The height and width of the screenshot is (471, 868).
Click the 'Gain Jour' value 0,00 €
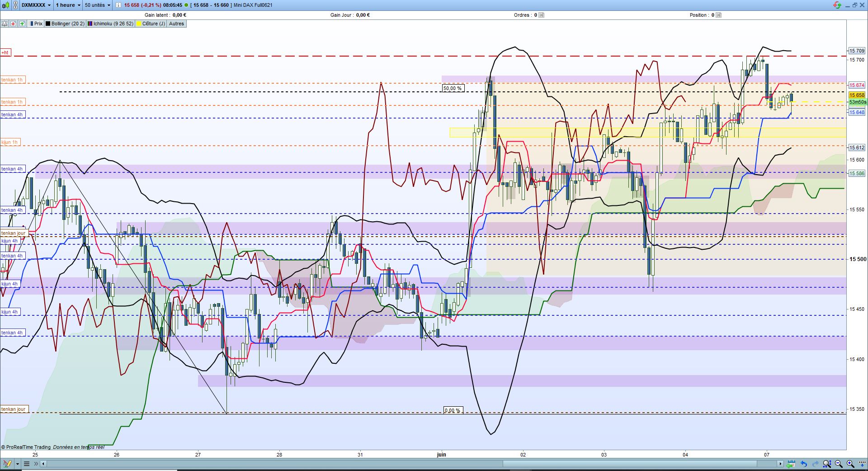point(363,15)
